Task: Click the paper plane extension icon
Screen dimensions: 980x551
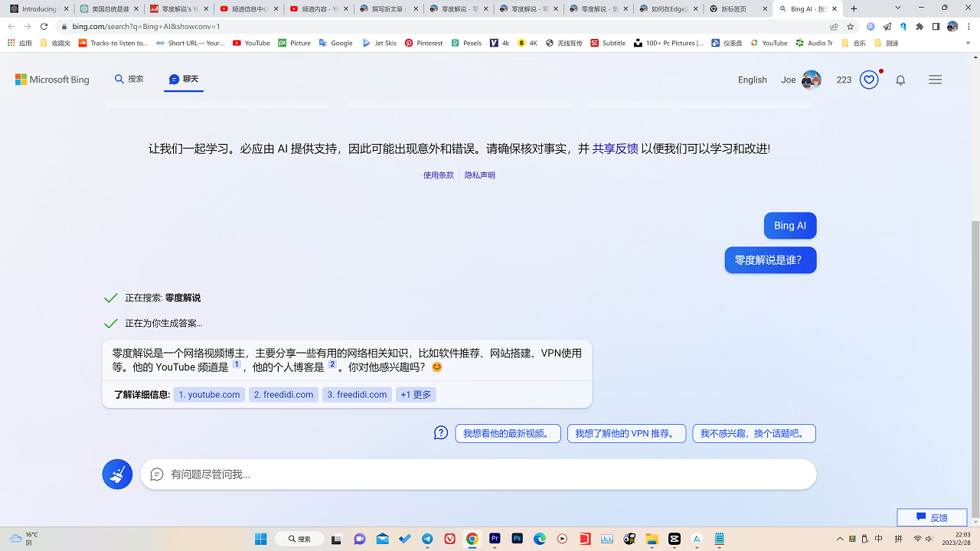Action: click(x=887, y=26)
